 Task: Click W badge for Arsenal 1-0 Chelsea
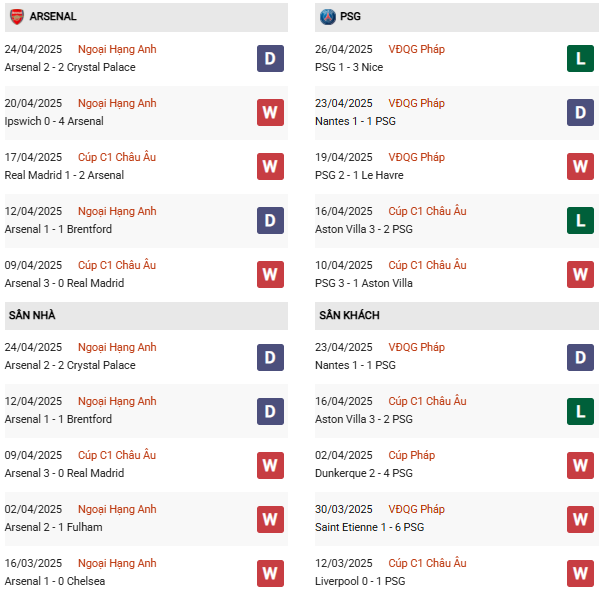coord(270,572)
